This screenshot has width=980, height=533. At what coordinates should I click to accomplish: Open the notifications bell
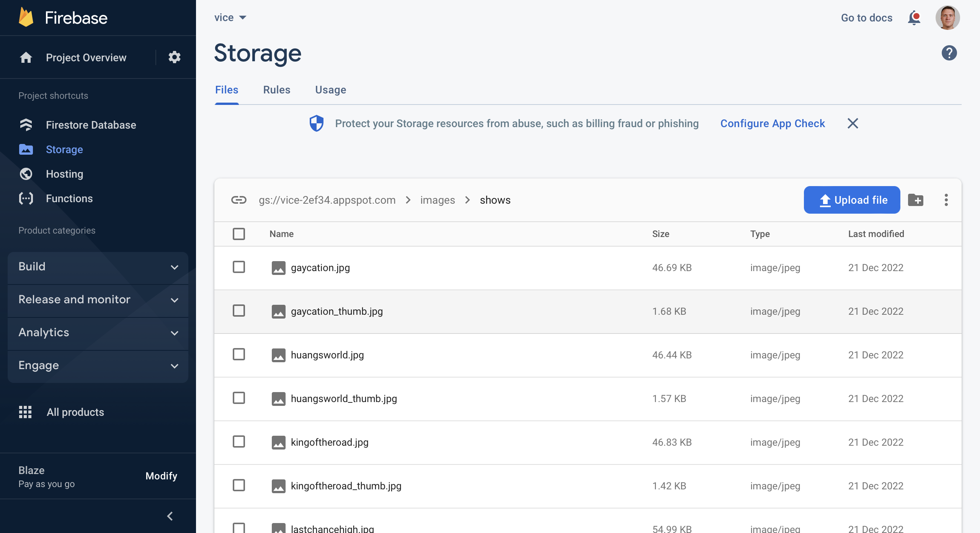tap(914, 18)
